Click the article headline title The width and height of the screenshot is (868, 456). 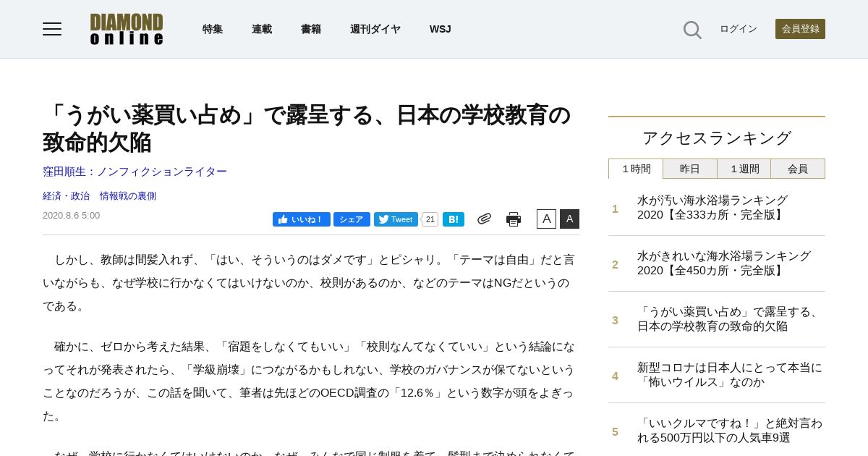pos(307,128)
